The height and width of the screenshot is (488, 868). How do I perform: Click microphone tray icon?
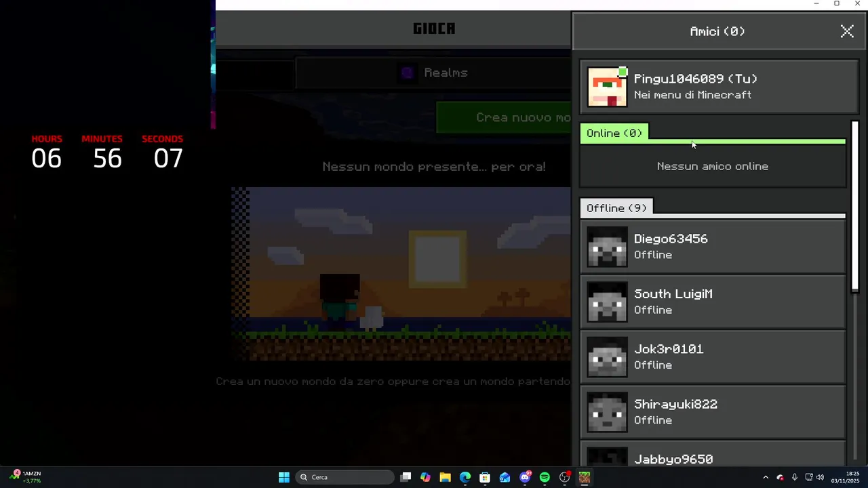click(x=795, y=477)
